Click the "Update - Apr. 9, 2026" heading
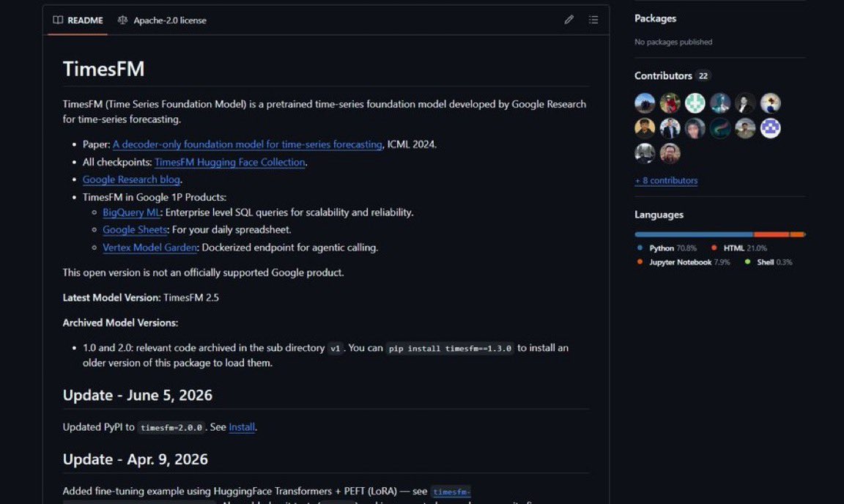Image resolution: width=844 pixels, height=504 pixels. click(135, 459)
